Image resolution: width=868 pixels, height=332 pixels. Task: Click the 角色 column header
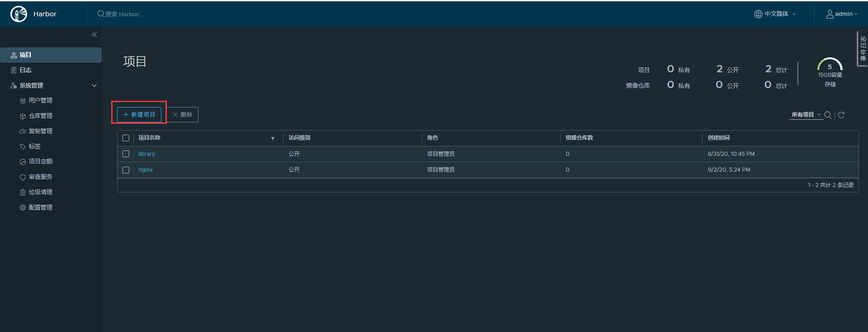(433, 138)
